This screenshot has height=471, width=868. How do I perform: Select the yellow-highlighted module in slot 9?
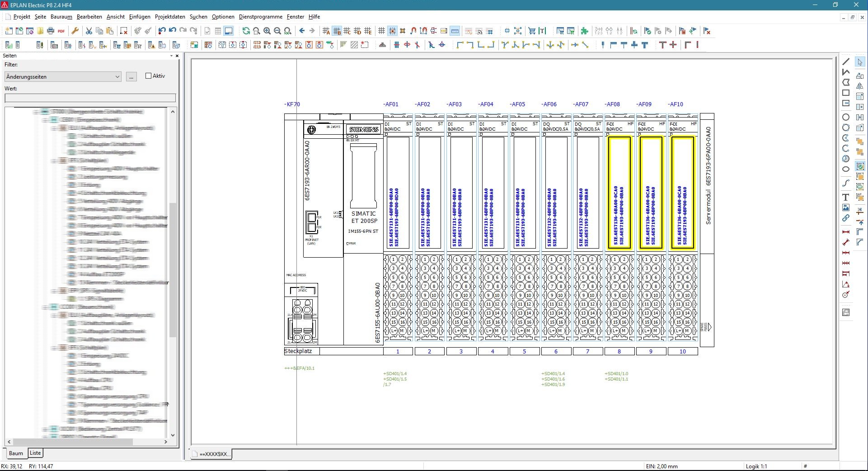[x=651, y=193]
